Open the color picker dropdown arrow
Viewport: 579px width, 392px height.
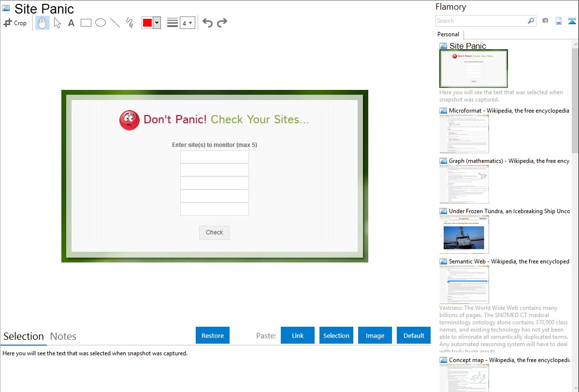(157, 23)
